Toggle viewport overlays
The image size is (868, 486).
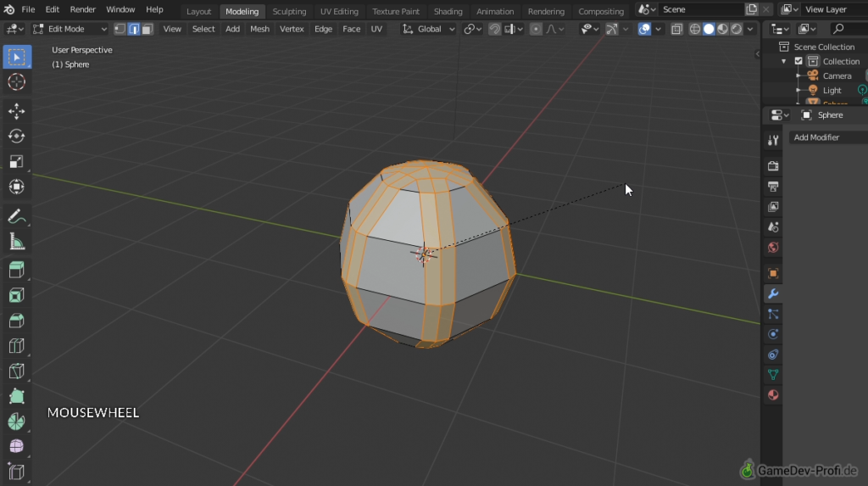point(644,29)
